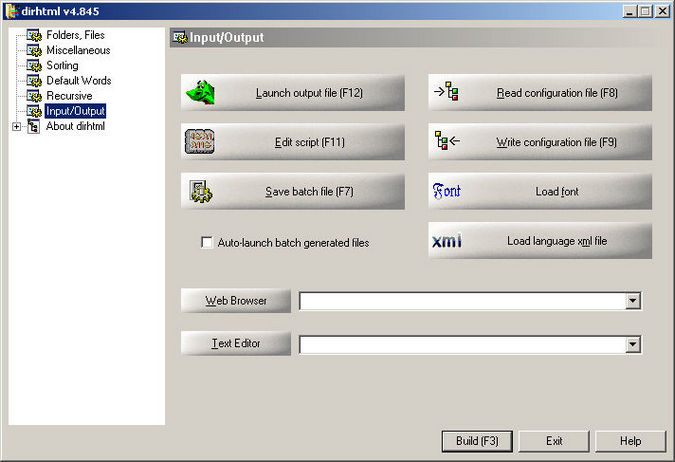Select the Input/Output tree item

pyautogui.click(x=75, y=111)
